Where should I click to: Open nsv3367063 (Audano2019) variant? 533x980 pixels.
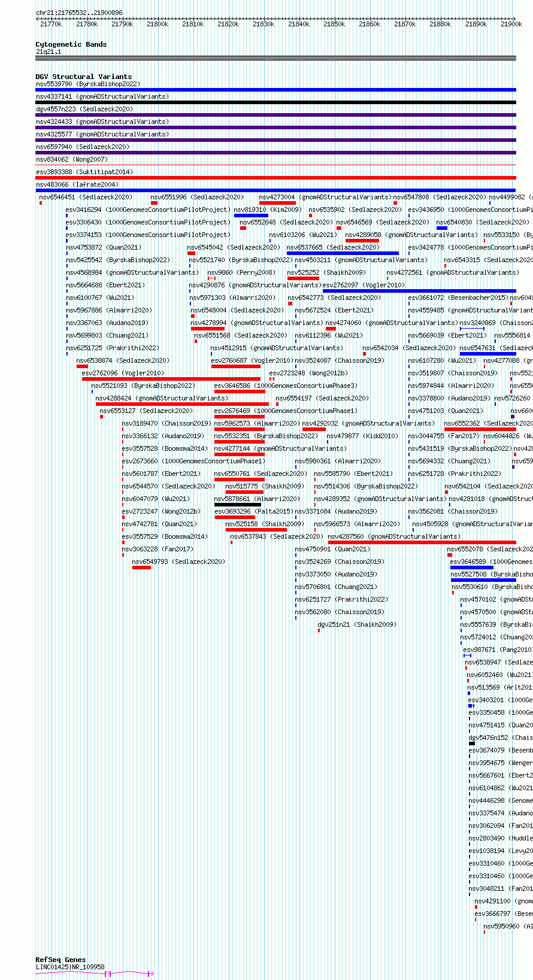[x=107, y=323]
